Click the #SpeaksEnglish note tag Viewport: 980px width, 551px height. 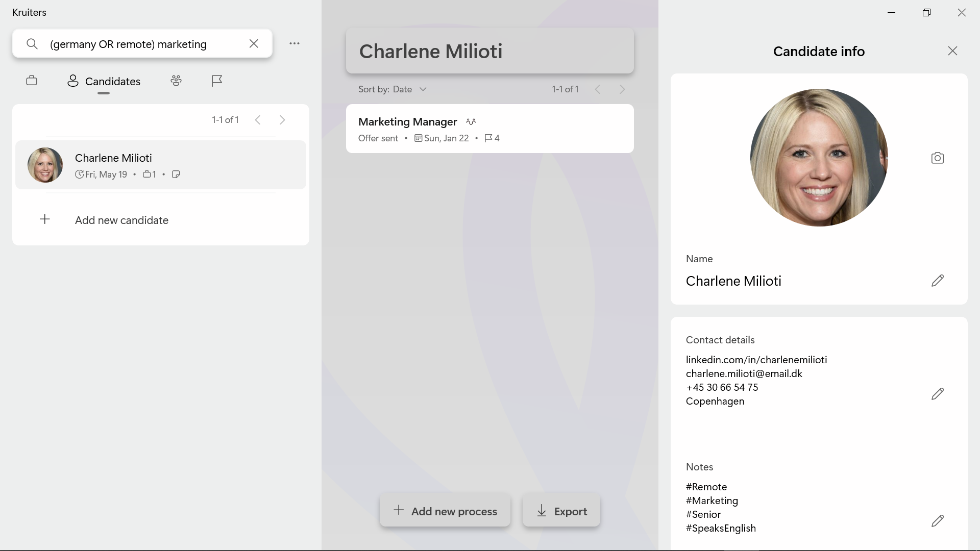[721, 528]
